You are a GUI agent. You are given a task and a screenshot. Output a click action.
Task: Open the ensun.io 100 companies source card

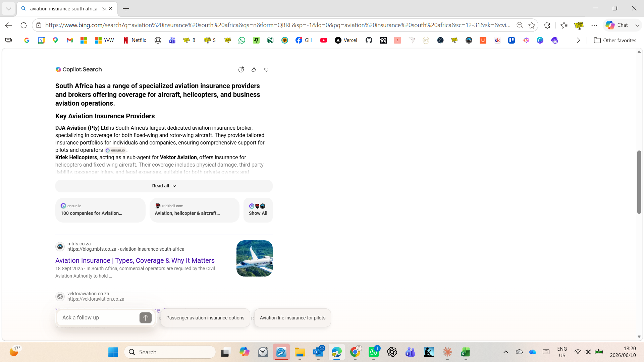(100, 210)
